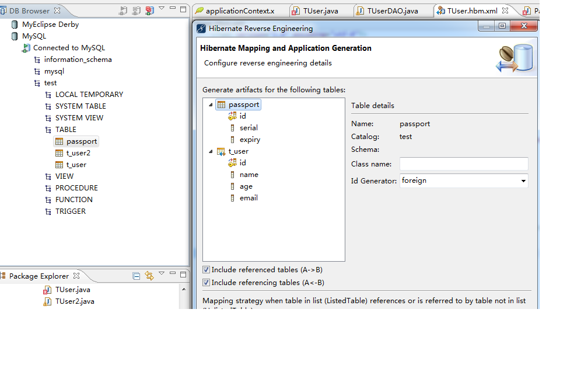This screenshot has height=368, width=588.
Task: Uncheck Include referencing tables (A<-B)
Action: pyautogui.click(x=206, y=283)
